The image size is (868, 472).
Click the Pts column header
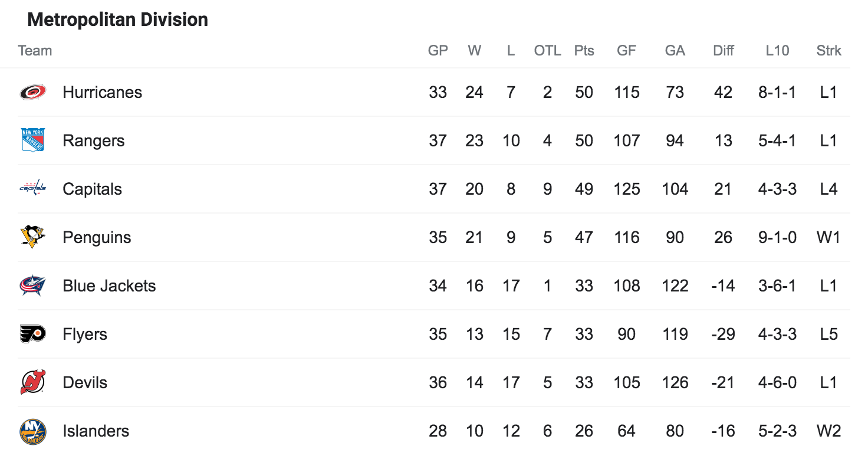[584, 51]
